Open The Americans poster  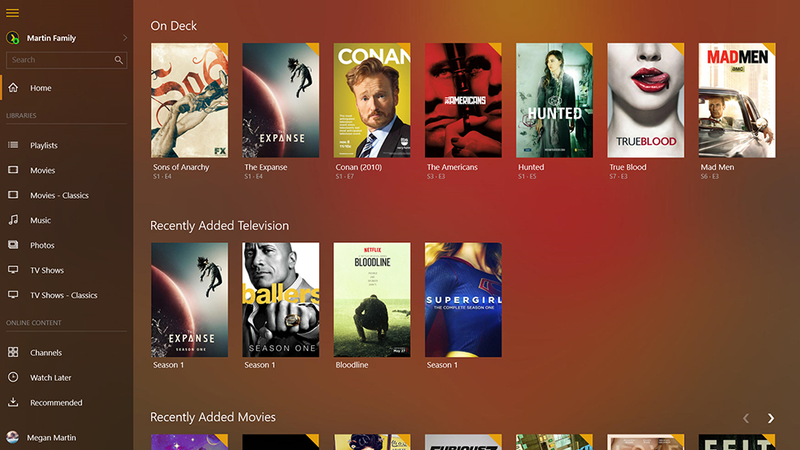coord(463,100)
